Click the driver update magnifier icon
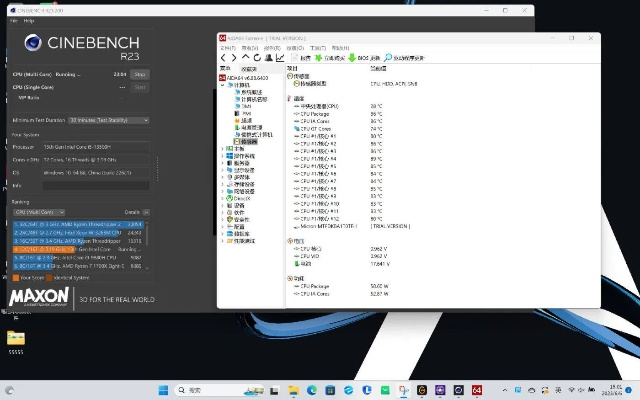The width and height of the screenshot is (640, 400). coord(387,58)
